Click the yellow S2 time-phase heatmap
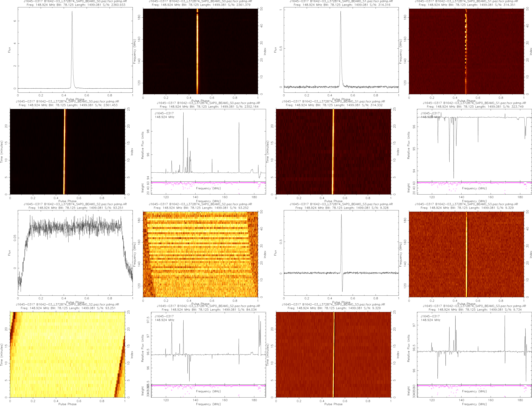 [x=67, y=355]
